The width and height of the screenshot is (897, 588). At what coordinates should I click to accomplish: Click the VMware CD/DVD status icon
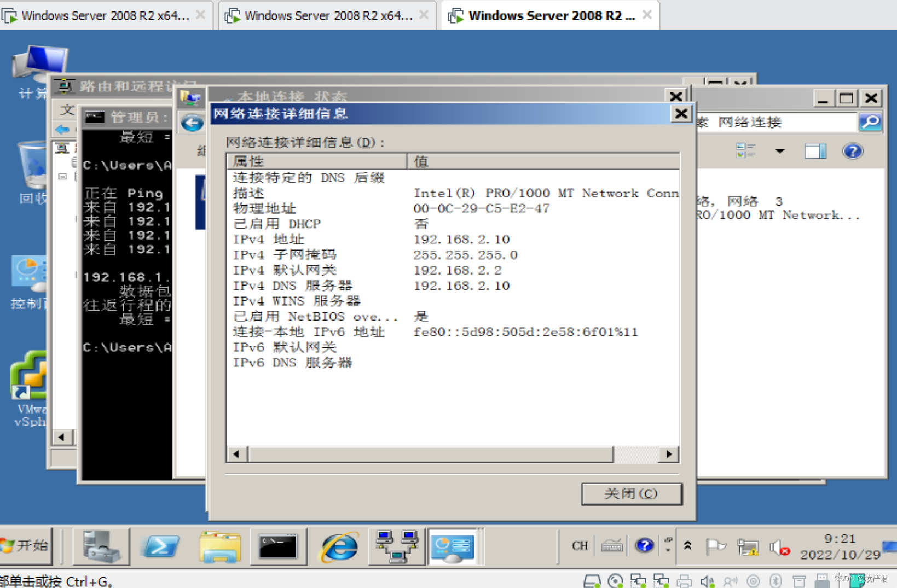click(x=615, y=581)
